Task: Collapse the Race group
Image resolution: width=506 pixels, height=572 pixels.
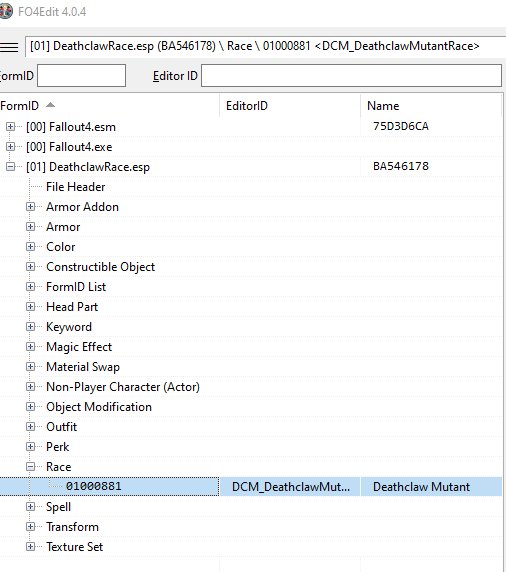Action: (31, 467)
